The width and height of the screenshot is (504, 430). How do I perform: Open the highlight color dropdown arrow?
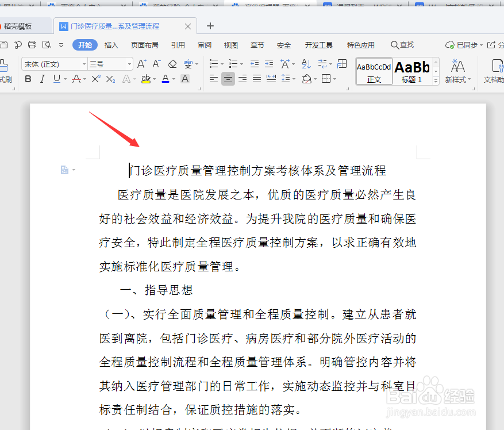pyautogui.click(x=154, y=79)
